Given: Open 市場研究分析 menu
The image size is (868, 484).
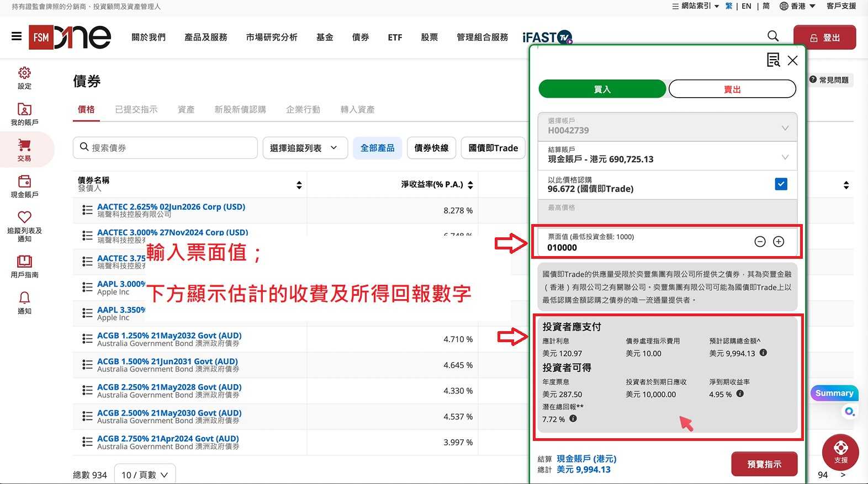Looking at the screenshot, I should tap(272, 37).
